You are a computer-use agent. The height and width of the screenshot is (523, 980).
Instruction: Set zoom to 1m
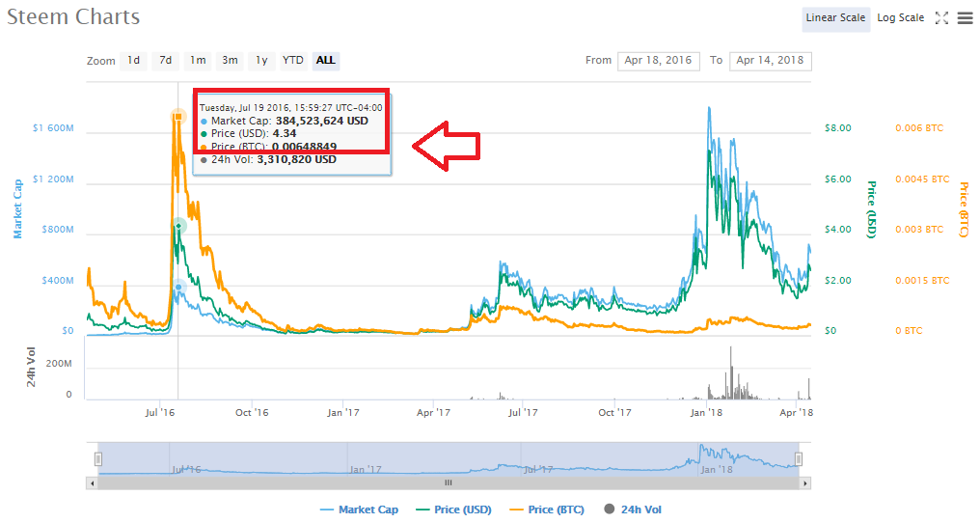(198, 61)
